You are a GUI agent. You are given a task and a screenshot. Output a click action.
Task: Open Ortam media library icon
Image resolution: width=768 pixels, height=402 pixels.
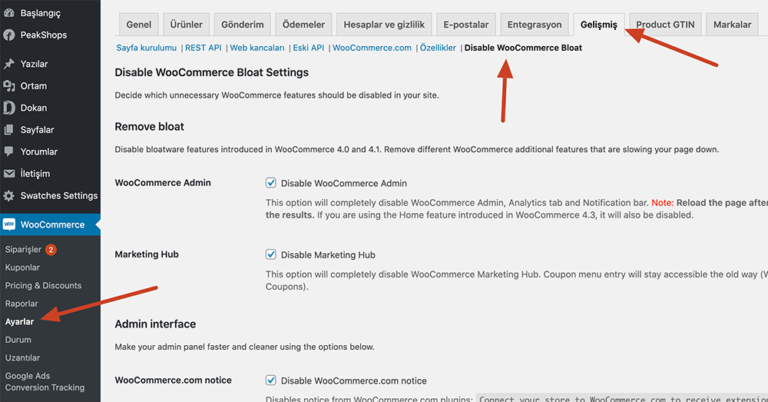click(9, 86)
